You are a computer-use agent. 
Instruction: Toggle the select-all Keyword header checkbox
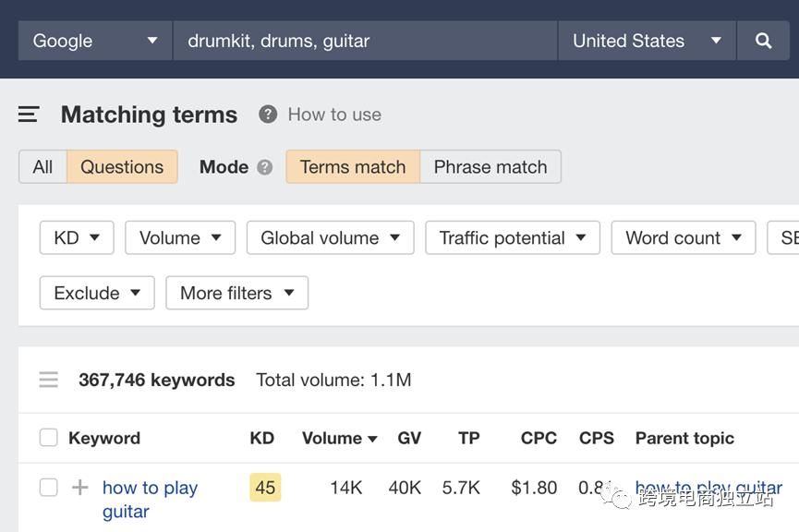click(x=48, y=438)
